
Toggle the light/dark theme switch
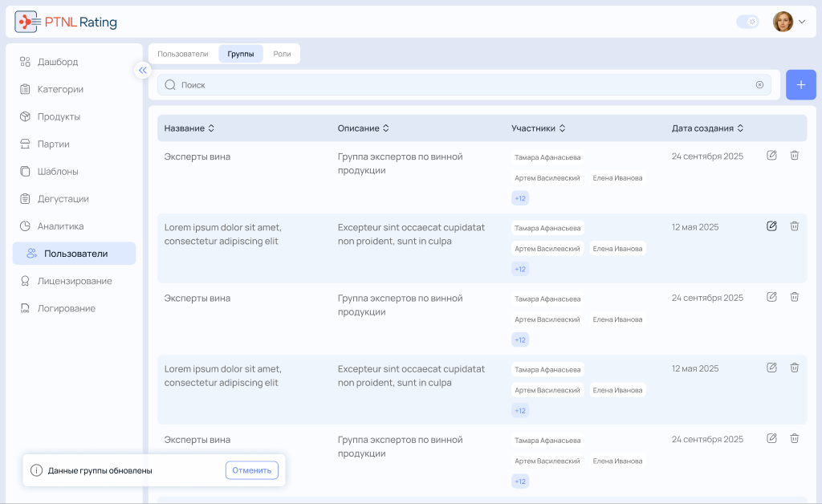pyautogui.click(x=747, y=22)
